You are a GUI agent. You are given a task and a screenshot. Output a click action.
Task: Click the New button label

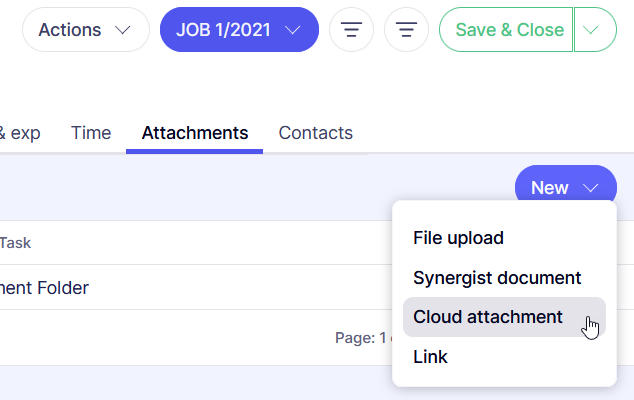pyautogui.click(x=550, y=188)
